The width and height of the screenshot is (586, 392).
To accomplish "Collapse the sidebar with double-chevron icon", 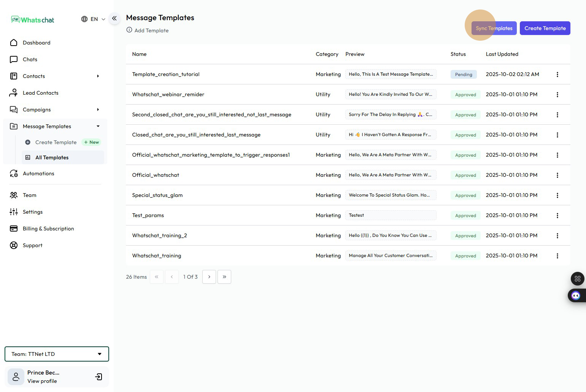I will (114, 18).
